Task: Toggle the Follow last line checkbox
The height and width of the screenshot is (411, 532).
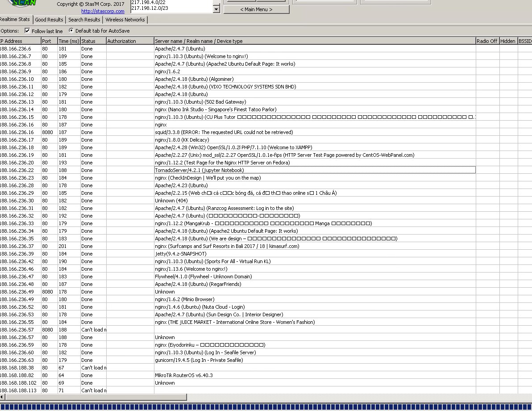Action: point(27,30)
